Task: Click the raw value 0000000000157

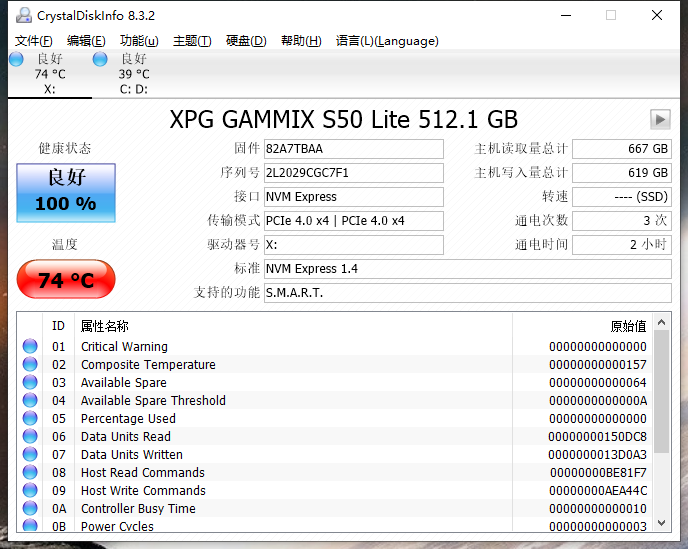Action: (598, 365)
